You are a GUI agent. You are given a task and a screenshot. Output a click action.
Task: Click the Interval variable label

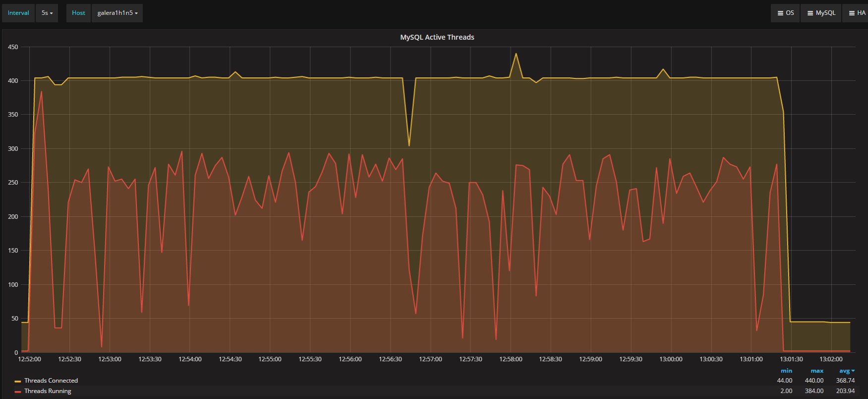(x=18, y=13)
